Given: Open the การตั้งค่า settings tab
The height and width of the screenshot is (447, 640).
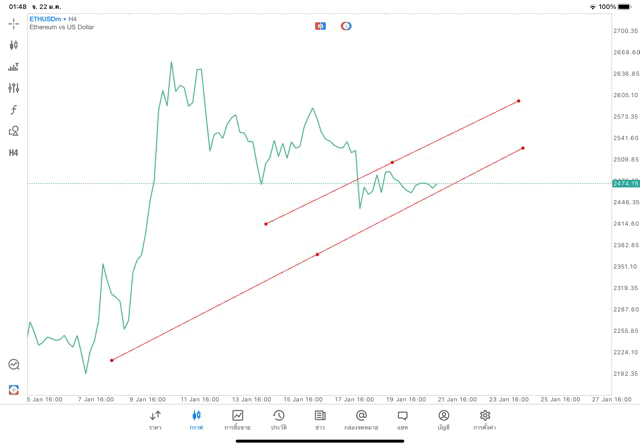Looking at the screenshot, I should click(x=485, y=419).
